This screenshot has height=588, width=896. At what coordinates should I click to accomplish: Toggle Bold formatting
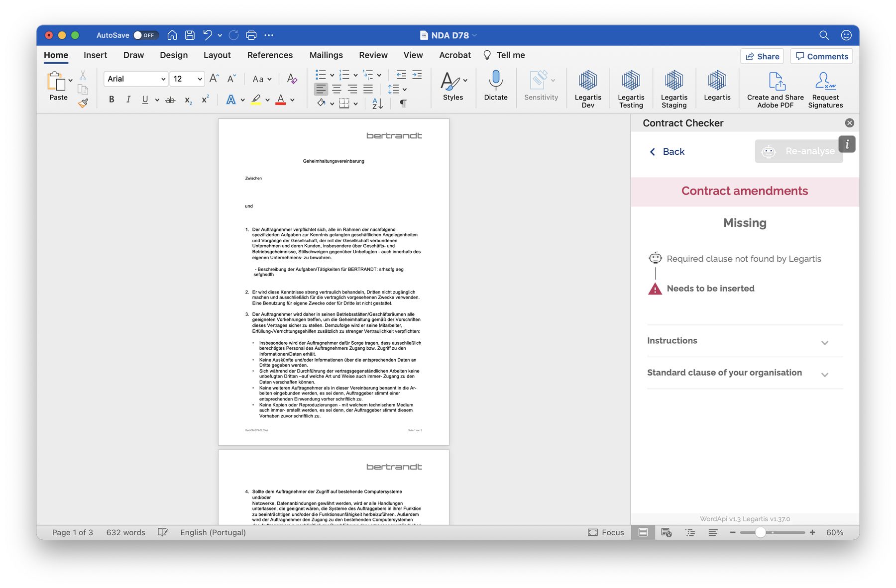point(112,99)
